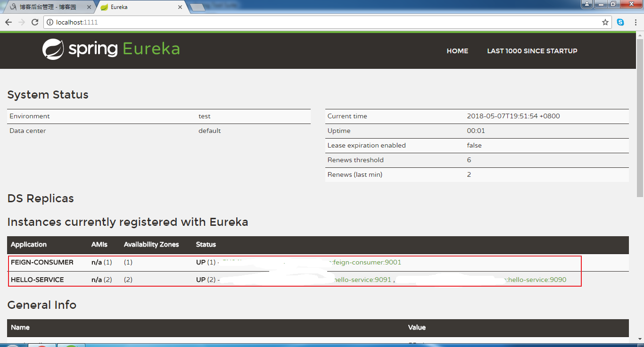This screenshot has height=347, width=644.
Task: Select the FEIGN-CONSUMER application name
Action: (x=42, y=262)
